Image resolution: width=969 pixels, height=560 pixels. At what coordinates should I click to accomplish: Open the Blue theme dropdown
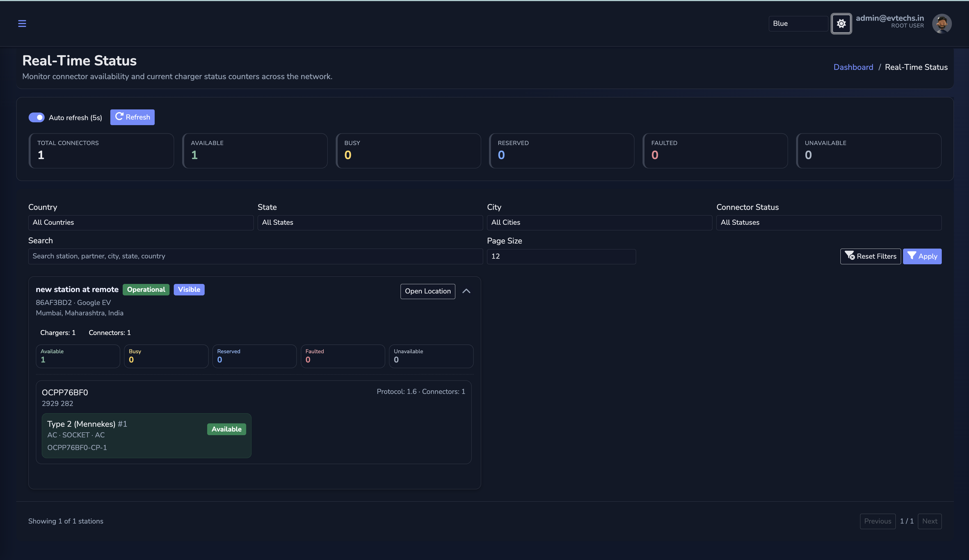(x=798, y=24)
